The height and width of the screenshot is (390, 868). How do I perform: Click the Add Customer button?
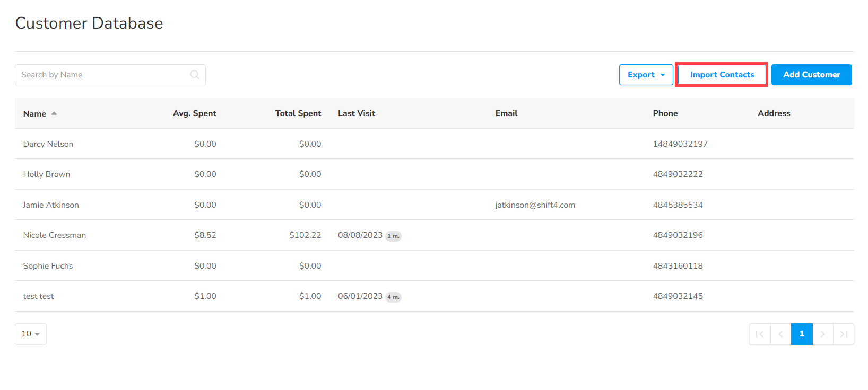(811, 75)
